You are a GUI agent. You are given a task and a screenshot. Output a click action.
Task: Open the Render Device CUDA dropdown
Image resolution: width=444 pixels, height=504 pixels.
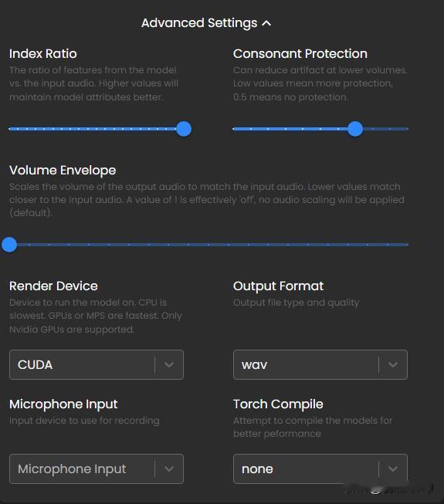97,364
